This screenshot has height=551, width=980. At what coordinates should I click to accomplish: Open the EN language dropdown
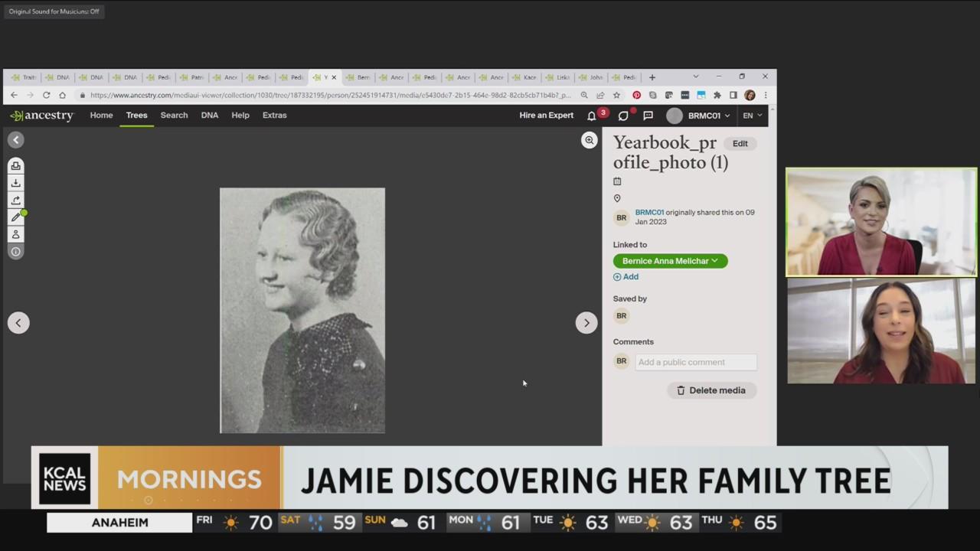(x=752, y=116)
